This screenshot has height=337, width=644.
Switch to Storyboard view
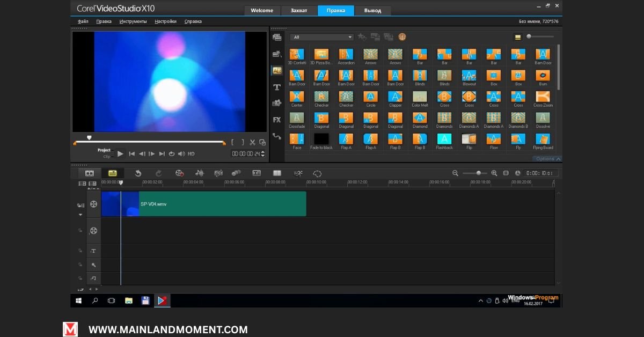click(89, 173)
